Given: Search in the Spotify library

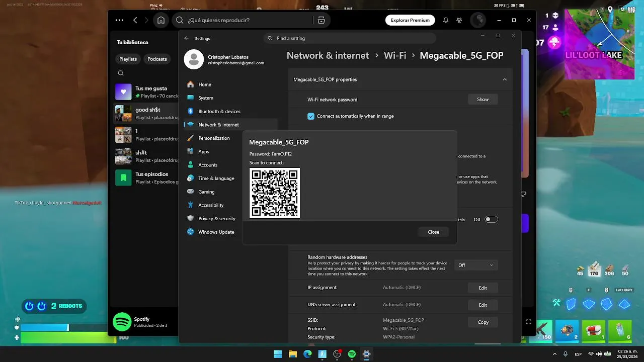Looking at the screenshot, I should [x=121, y=73].
